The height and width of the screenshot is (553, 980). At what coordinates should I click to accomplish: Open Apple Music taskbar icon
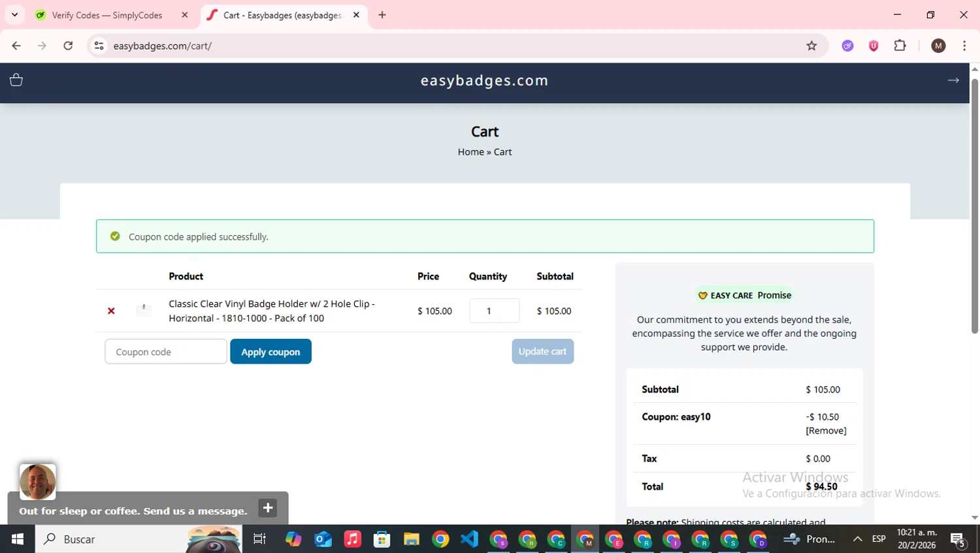pos(352,539)
